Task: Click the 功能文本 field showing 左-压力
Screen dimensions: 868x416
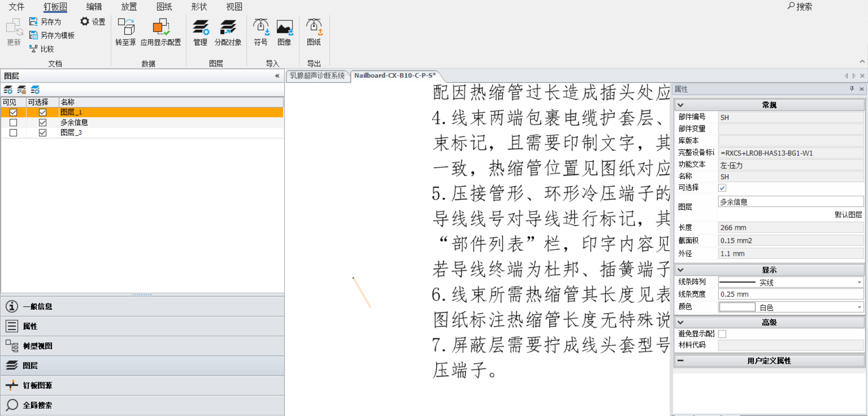Action: coord(791,165)
